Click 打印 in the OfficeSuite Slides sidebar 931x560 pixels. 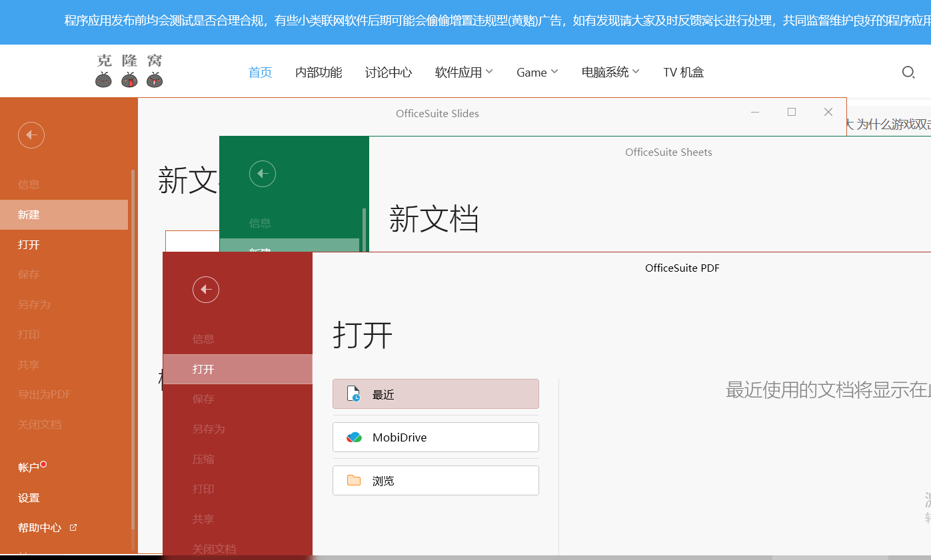[x=29, y=334]
